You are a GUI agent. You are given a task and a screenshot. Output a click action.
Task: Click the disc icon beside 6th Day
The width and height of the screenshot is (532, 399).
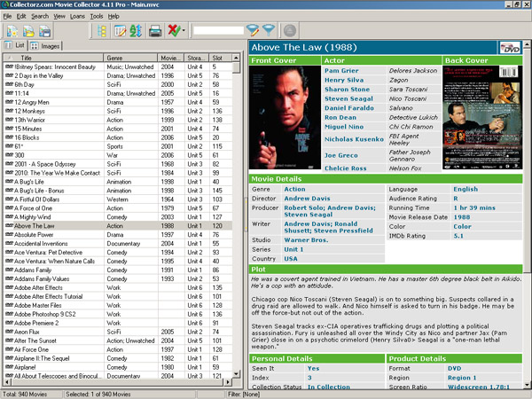[9, 84]
